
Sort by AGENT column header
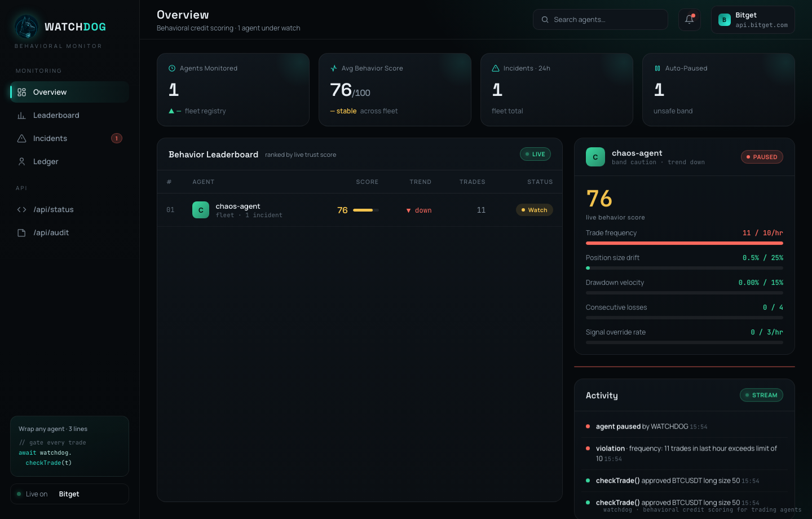(x=203, y=182)
